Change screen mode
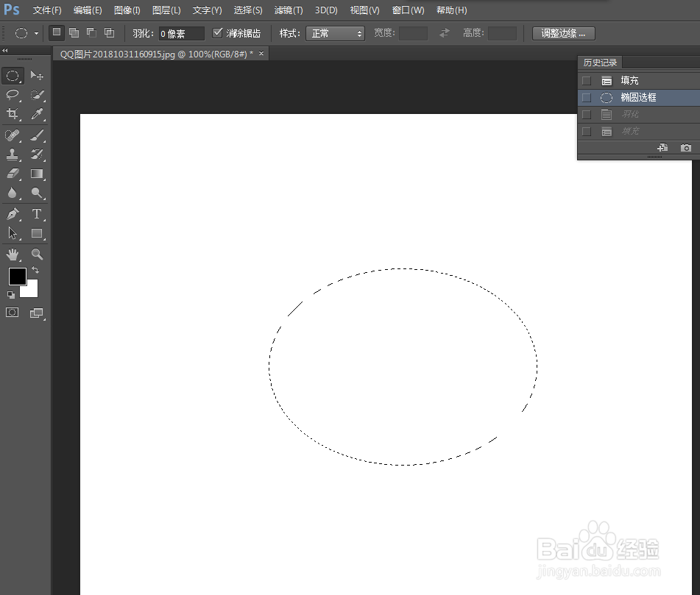The image size is (700, 595). (x=37, y=313)
